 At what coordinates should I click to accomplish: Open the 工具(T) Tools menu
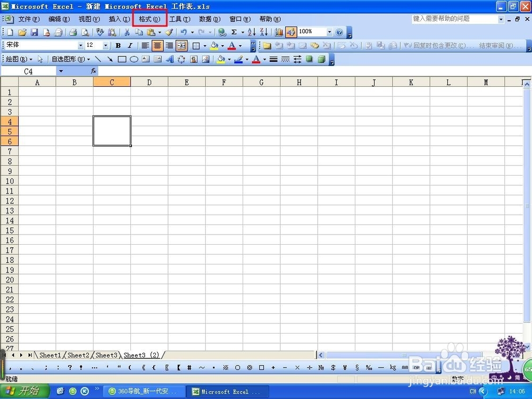(x=180, y=19)
